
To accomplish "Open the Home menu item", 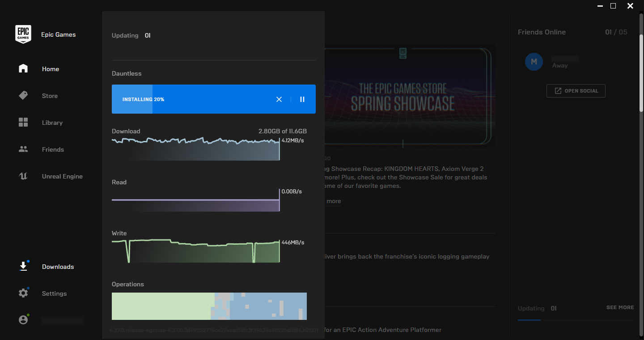I will click(51, 69).
